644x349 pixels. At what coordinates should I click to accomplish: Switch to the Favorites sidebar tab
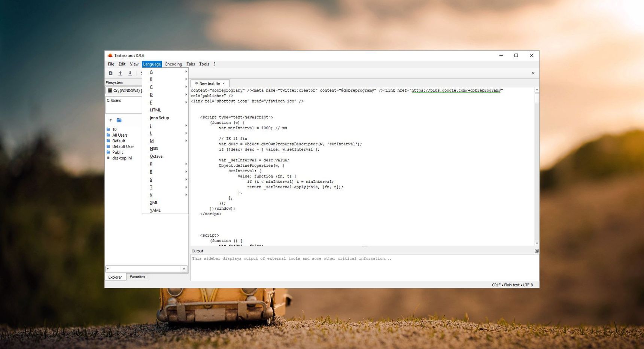tap(137, 277)
